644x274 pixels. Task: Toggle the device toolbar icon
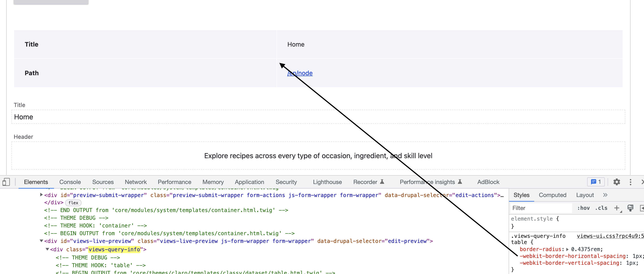6,182
